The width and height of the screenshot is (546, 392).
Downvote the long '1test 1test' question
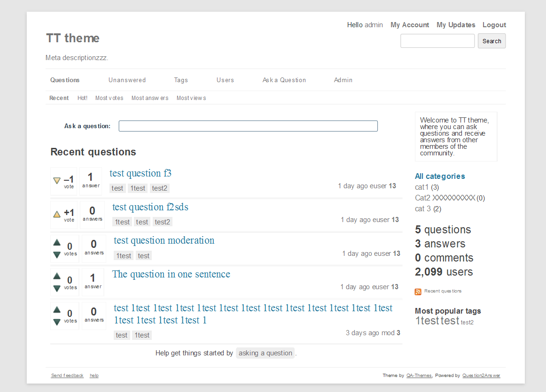point(57,322)
